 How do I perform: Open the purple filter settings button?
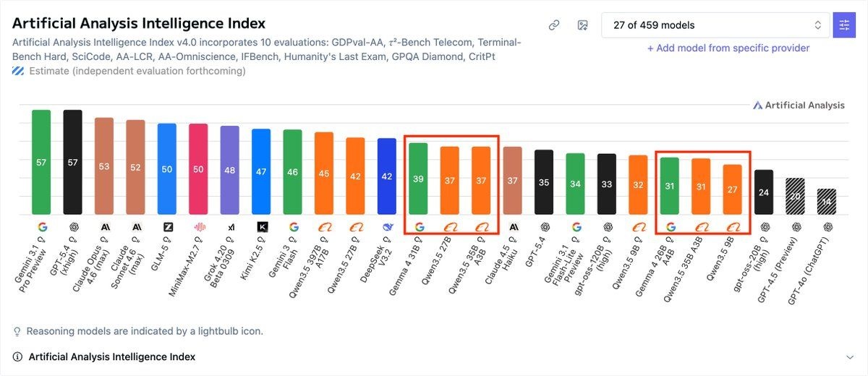pyautogui.click(x=844, y=25)
